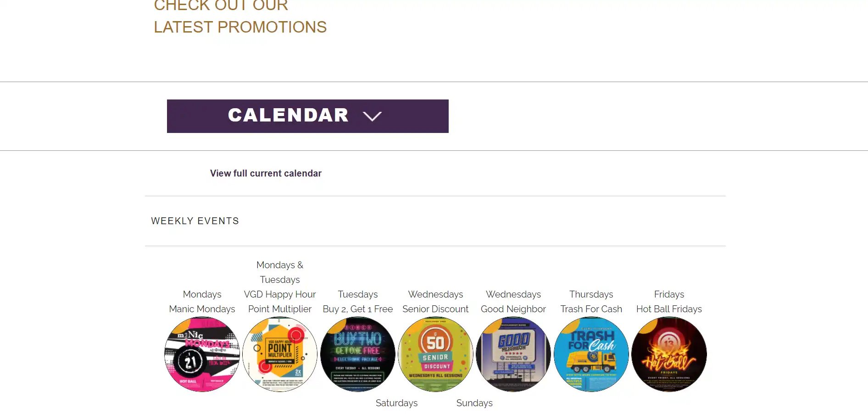Open the Trash For Cash image
The height and width of the screenshot is (414, 868).
(x=591, y=354)
